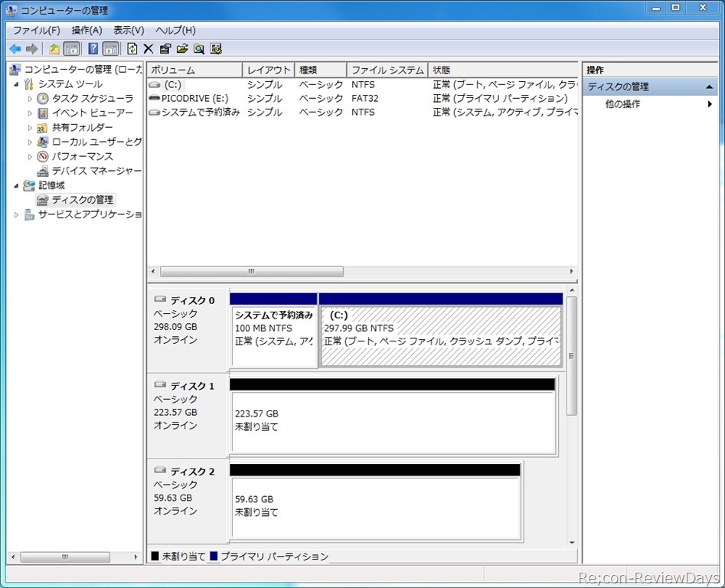725x588 pixels.
Task: Expand サービスとアプリケーション node arrow
Action: point(16,214)
